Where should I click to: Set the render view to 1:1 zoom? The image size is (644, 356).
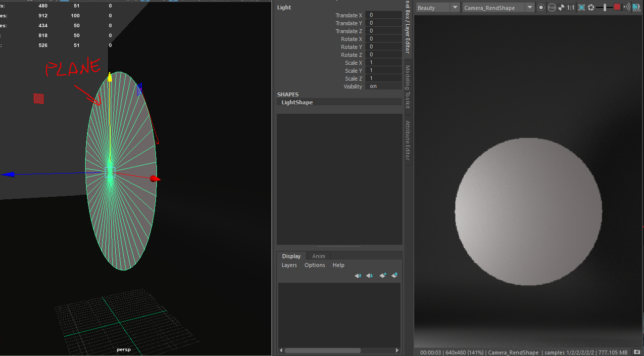pyautogui.click(x=570, y=7)
